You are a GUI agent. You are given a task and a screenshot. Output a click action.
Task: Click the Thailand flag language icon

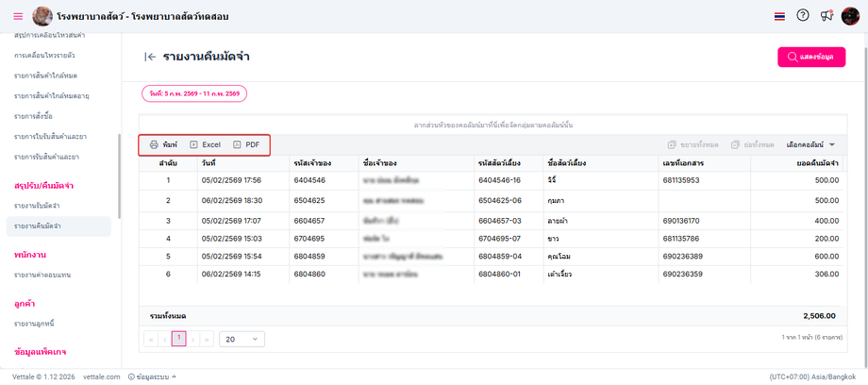[x=779, y=17]
